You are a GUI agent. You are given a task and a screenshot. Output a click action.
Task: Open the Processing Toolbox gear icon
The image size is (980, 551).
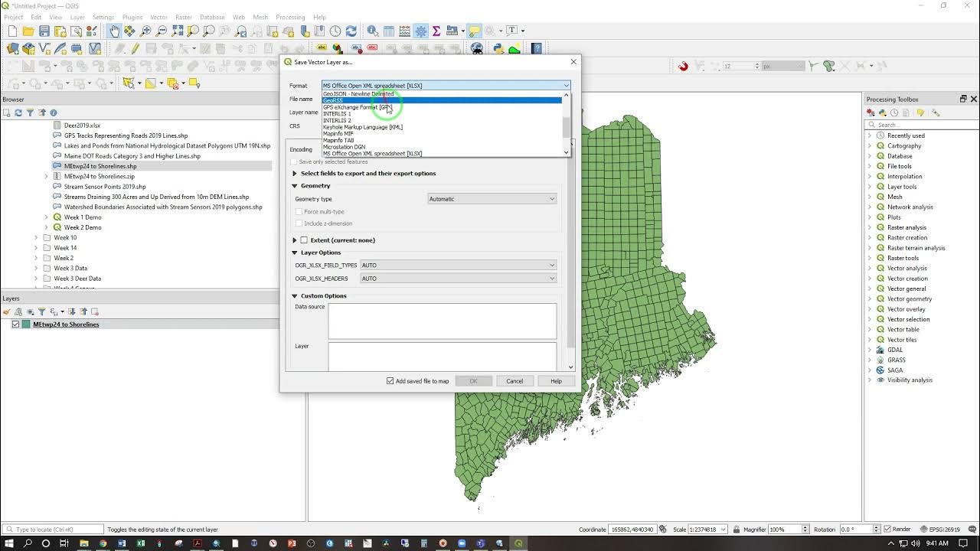coord(420,31)
